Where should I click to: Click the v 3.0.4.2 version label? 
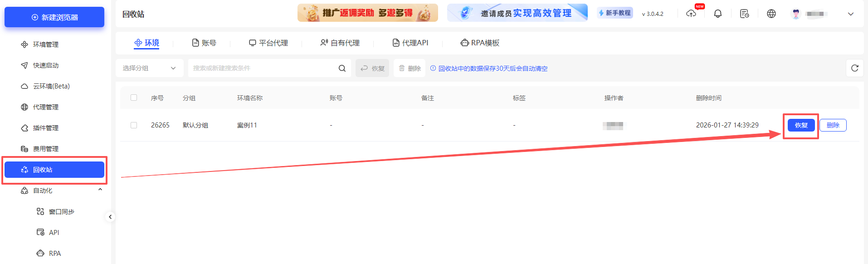click(x=653, y=14)
